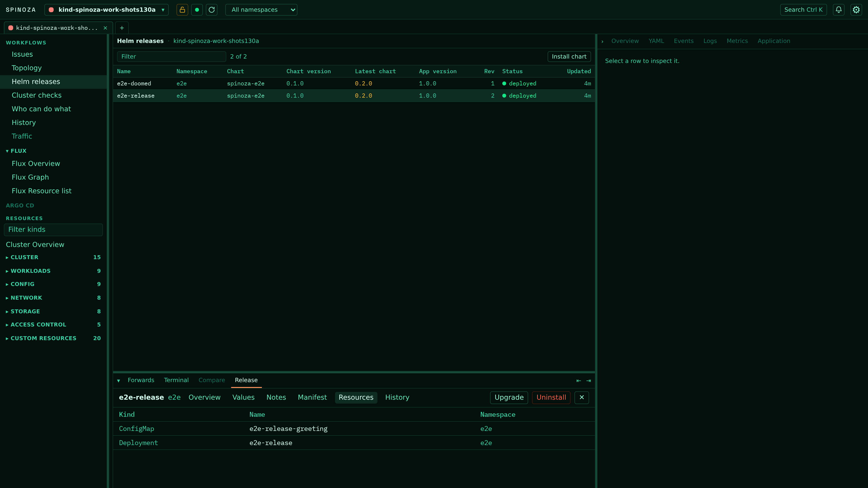Expand the ACCESS CONTROL resource group

(53, 325)
